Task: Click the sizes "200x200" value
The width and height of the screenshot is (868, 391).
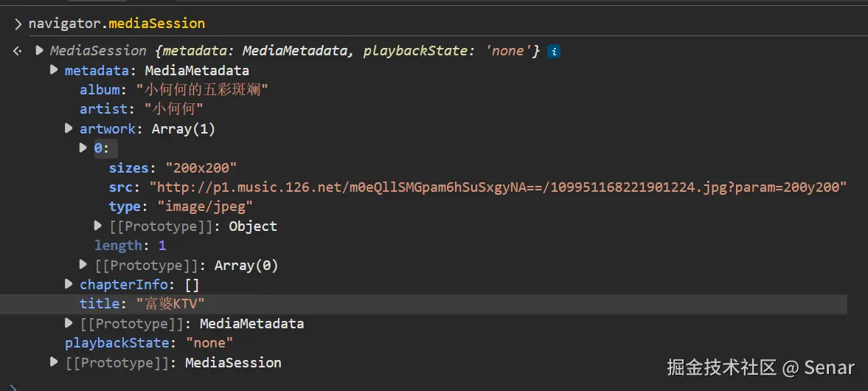Action: pos(201,167)
